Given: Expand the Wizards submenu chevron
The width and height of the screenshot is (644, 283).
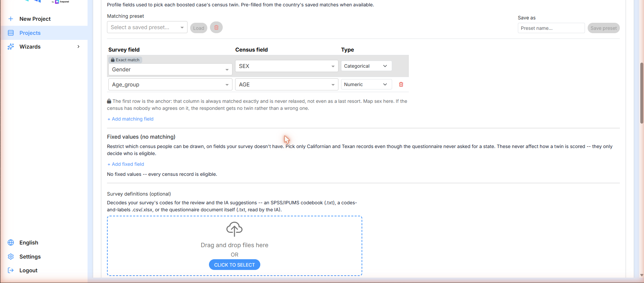Looking at the screenshot, I should coord(78,47).
